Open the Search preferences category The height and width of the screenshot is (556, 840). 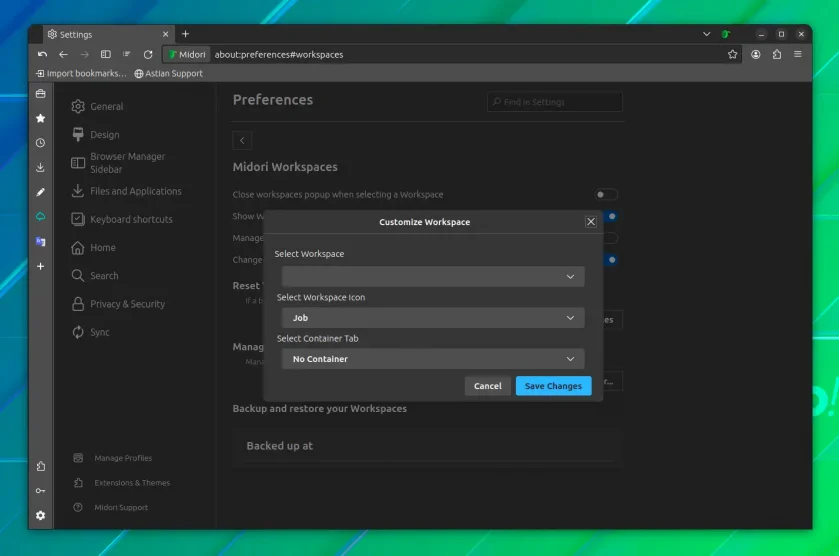pos(95,275)
